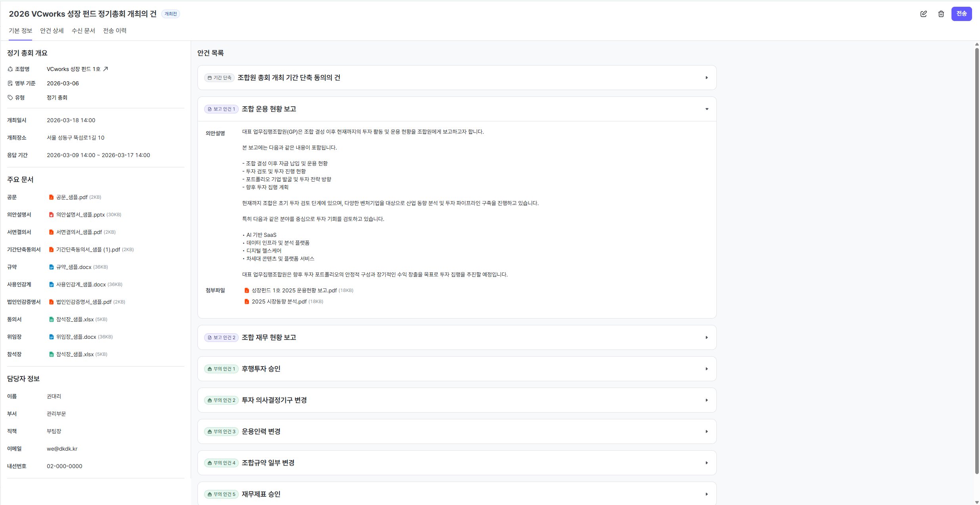The height and width of the screenshot is (505, 980).
Task: Expand the 후행투자 승인 agenda item
Action: click(x=706, y=369)
